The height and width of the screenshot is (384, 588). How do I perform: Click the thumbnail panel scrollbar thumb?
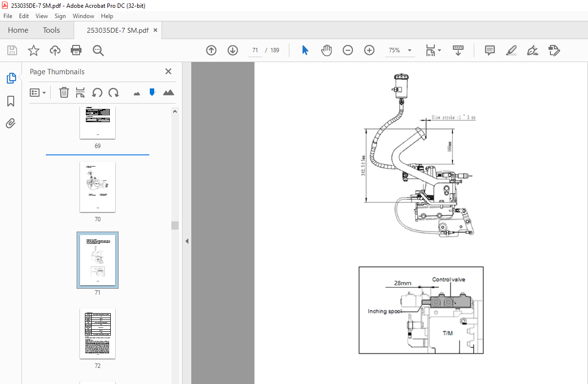point(175,225)
